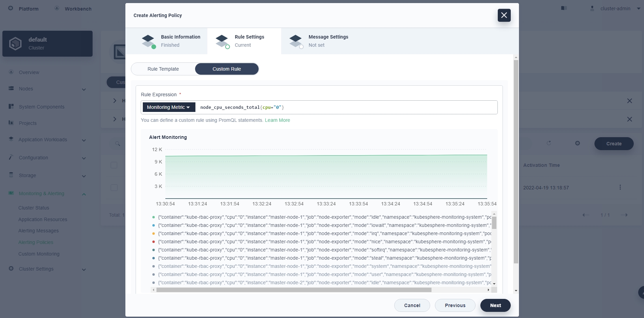
Task: Click the Next button
Action: [495, 305]
